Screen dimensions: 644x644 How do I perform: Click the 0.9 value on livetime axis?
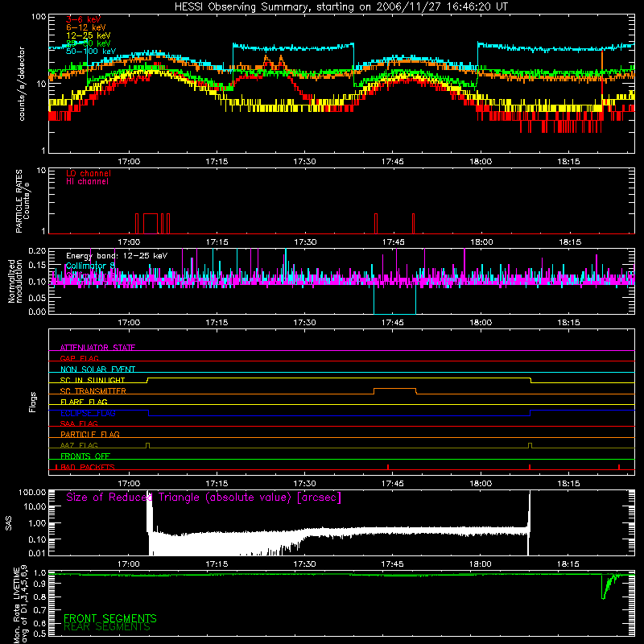[x=39, y=584]
